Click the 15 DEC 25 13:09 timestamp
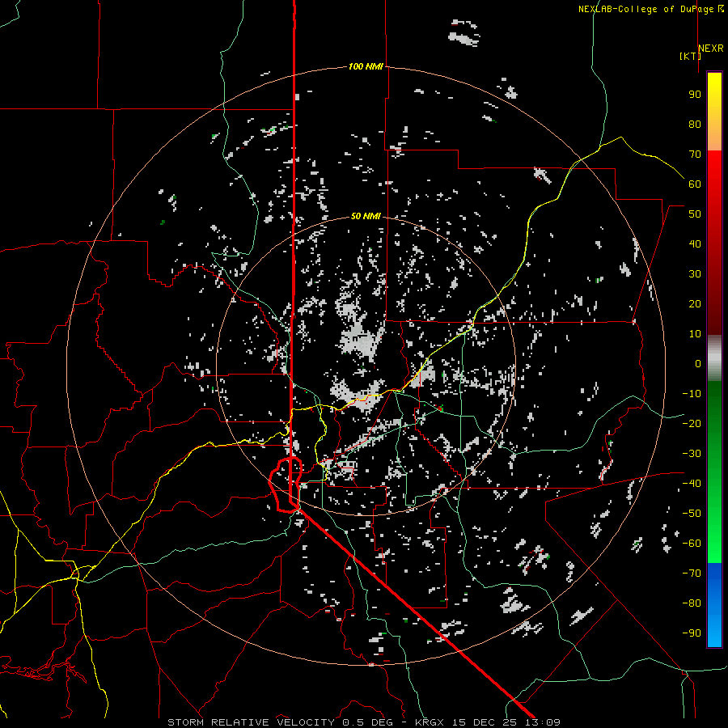The image size is (728, 728). [x=506, y=722]
